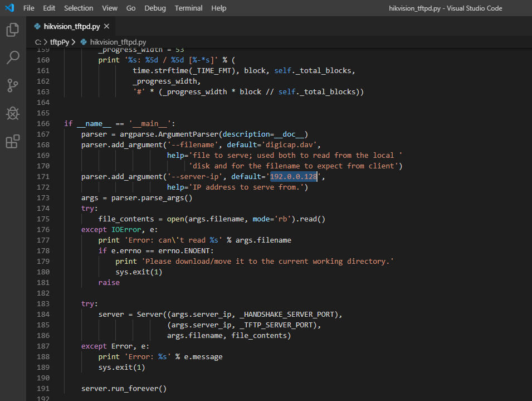The height and width of the screenshot is (401, 532).
Task: Open the Source Control view
Action: [x=12, y=85]
